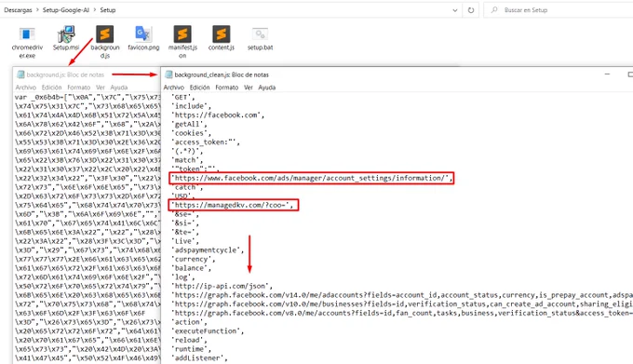Click the 'http://ip-api.com/json' line
The image size is (633, 364).
[222, 286]
